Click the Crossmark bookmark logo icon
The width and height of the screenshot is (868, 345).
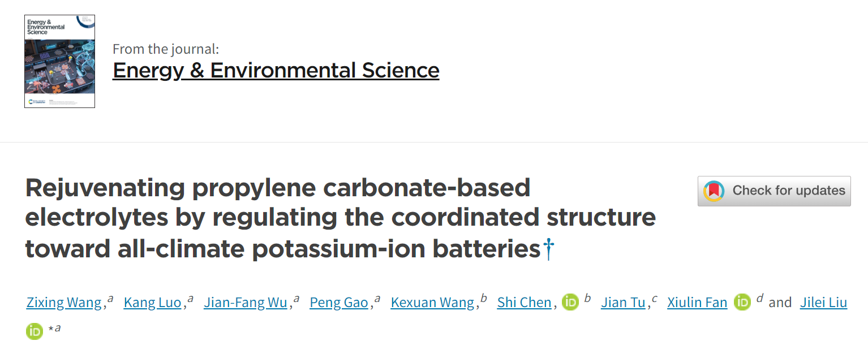[714, 191]
